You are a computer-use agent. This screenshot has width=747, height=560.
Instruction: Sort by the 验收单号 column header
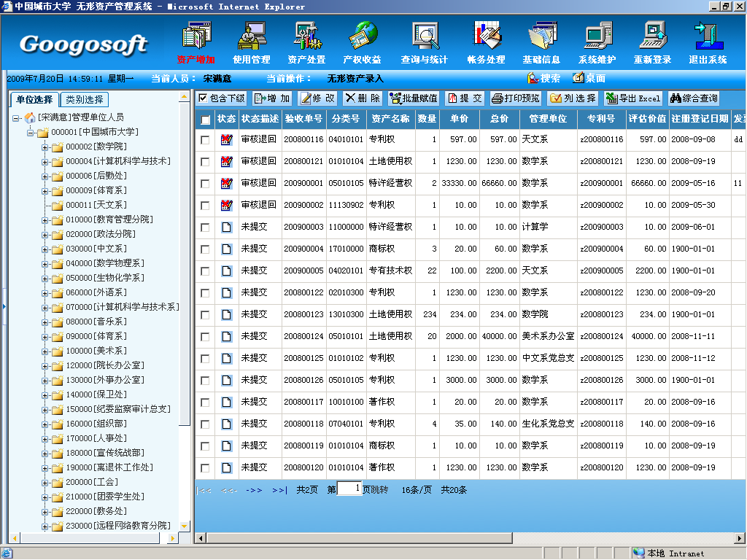point(303,119)
